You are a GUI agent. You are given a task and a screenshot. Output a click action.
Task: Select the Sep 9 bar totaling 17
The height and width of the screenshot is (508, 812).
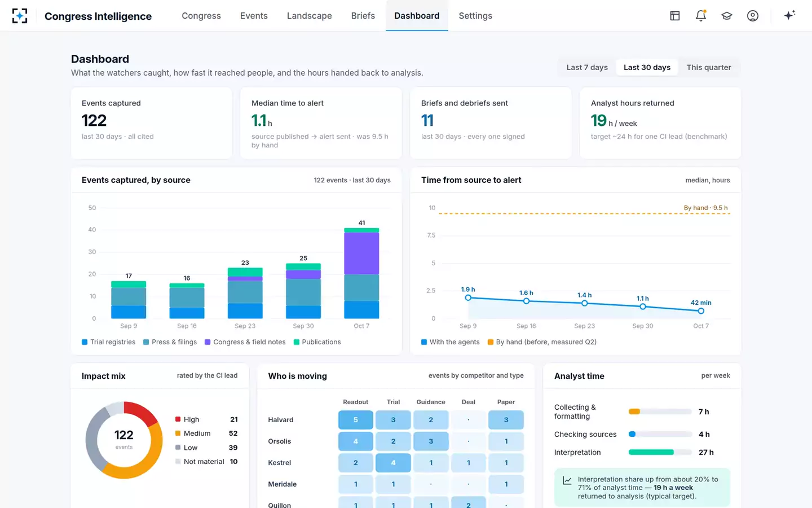click(x=129, y=300)
